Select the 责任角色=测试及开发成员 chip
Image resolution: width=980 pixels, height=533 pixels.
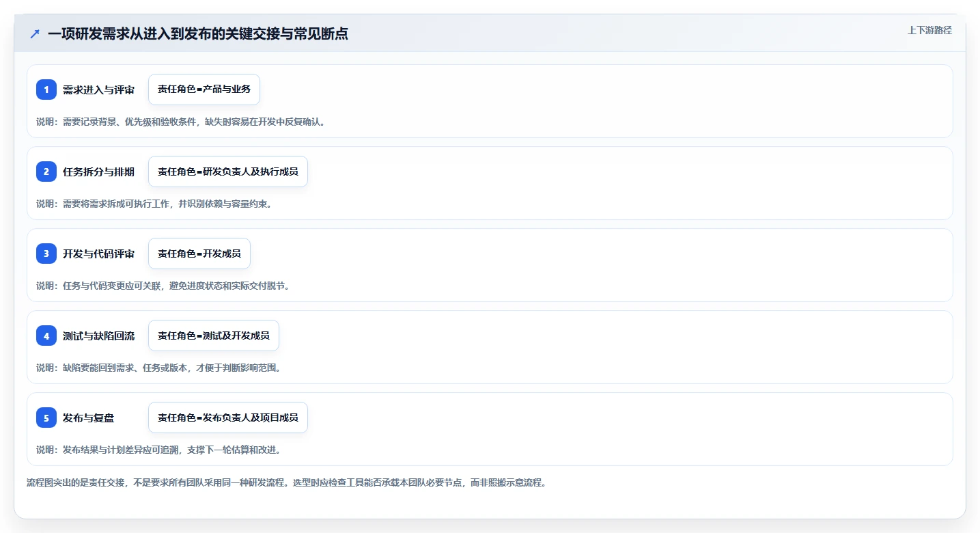pos(214,336)
